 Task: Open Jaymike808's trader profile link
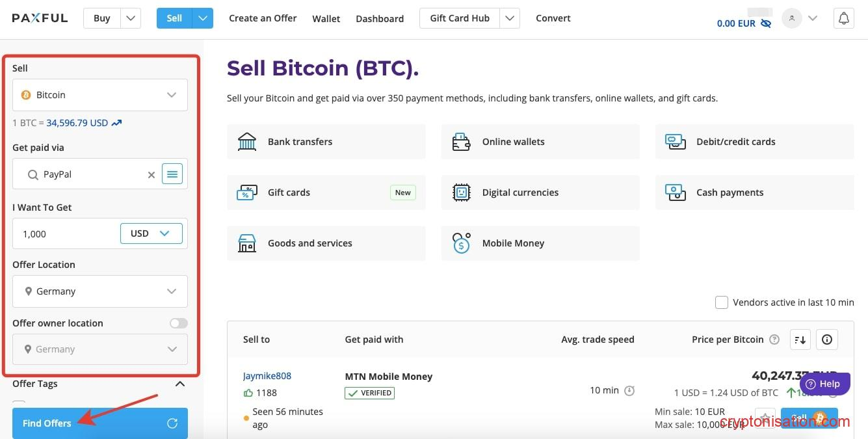pos(267,375)
